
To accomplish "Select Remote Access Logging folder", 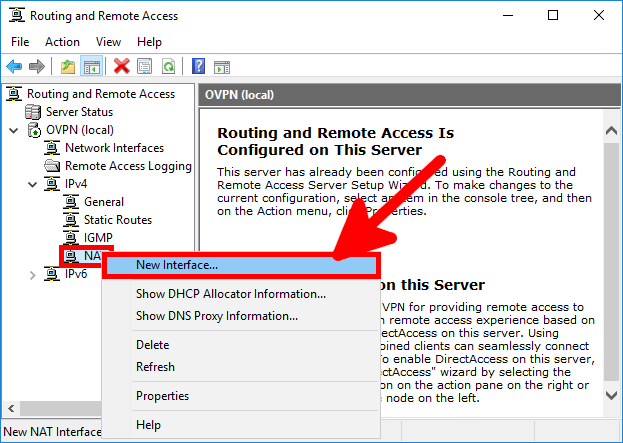I will (127, 166).
